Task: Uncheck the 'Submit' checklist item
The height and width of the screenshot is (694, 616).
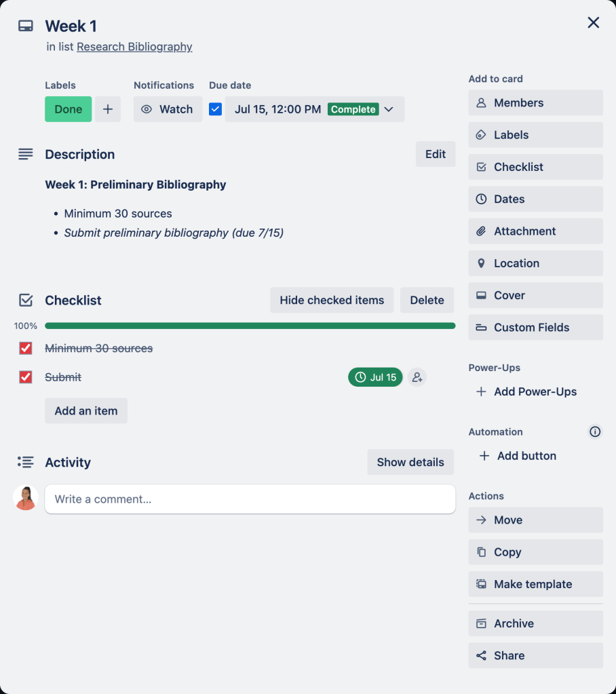Action: [x=26, y=377]
